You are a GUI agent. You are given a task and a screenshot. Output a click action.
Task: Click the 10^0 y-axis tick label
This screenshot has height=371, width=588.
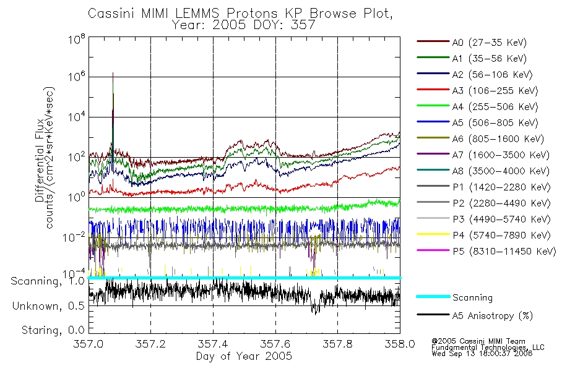(77, 197)
